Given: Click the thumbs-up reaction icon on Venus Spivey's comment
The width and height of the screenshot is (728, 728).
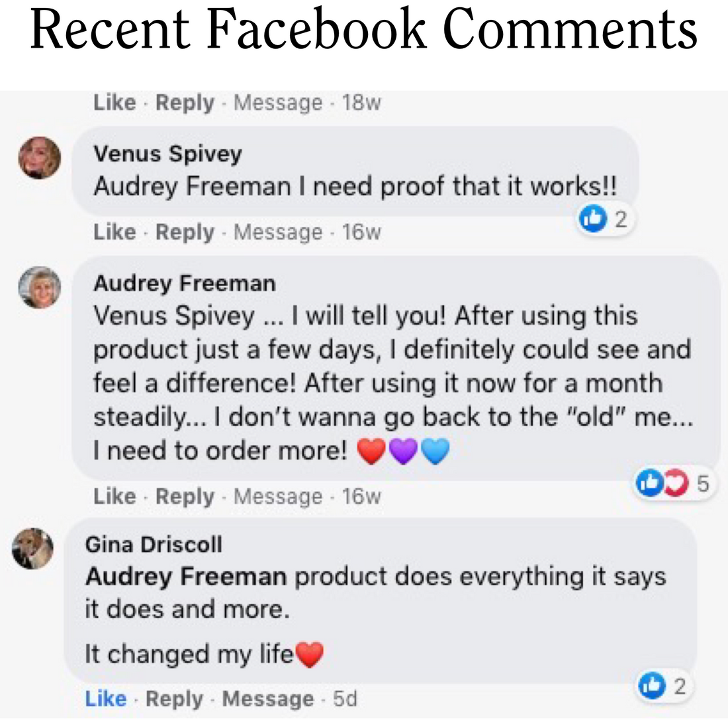Looking at the screenshot, I should [593, 218].
